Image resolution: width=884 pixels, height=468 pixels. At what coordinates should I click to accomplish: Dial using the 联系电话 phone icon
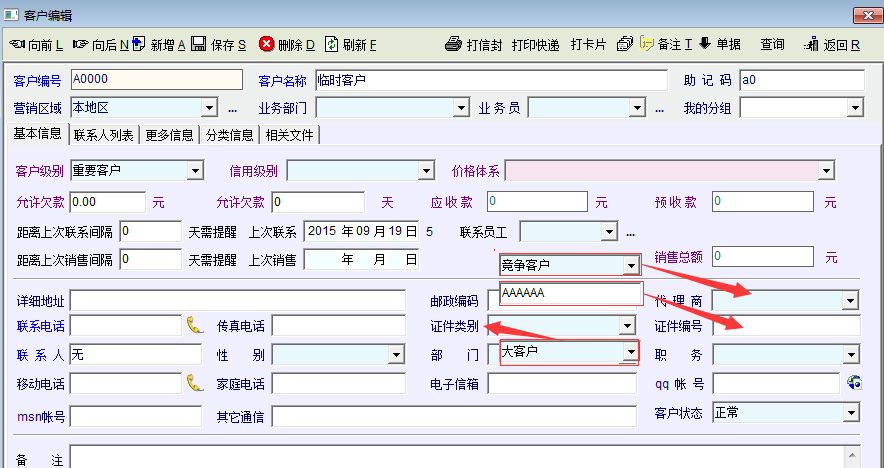194,325
